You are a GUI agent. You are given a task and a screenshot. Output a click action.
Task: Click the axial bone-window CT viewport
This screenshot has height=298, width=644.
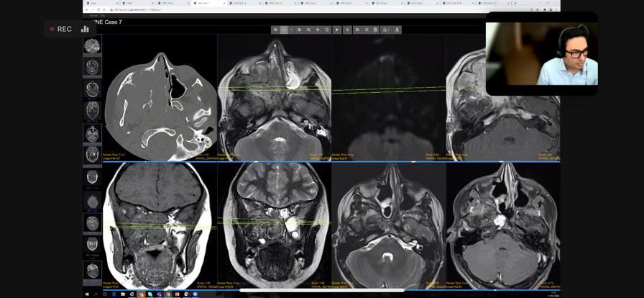pos(160,98)
